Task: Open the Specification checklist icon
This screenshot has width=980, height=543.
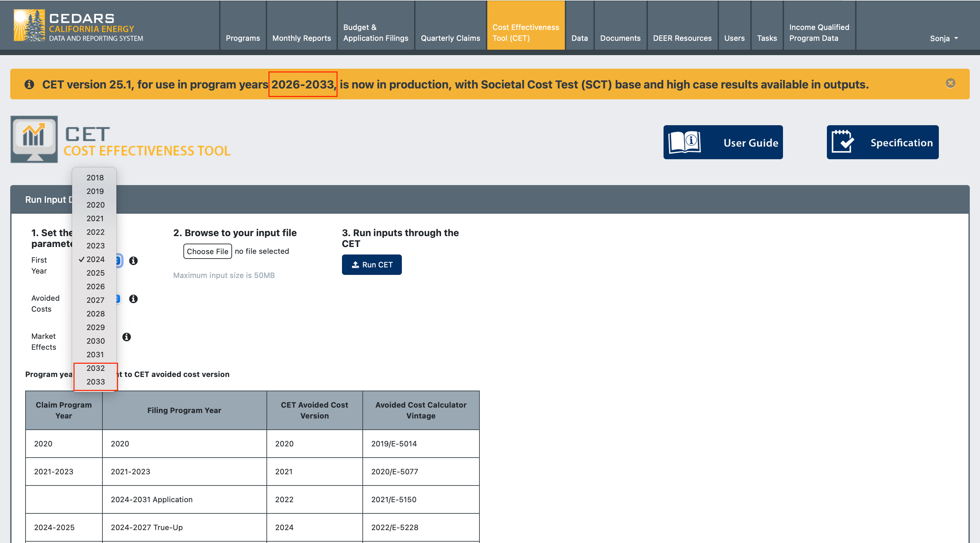Action: tap(843, 142)
